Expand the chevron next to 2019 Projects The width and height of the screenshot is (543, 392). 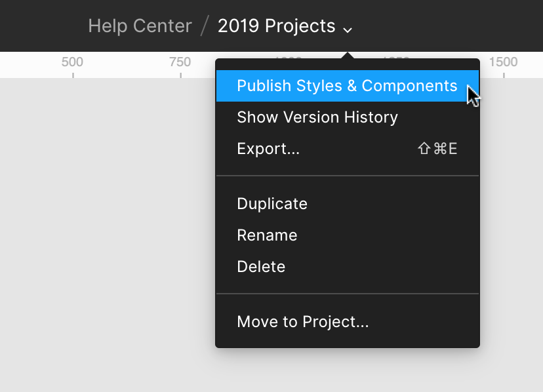click(348, 29)
